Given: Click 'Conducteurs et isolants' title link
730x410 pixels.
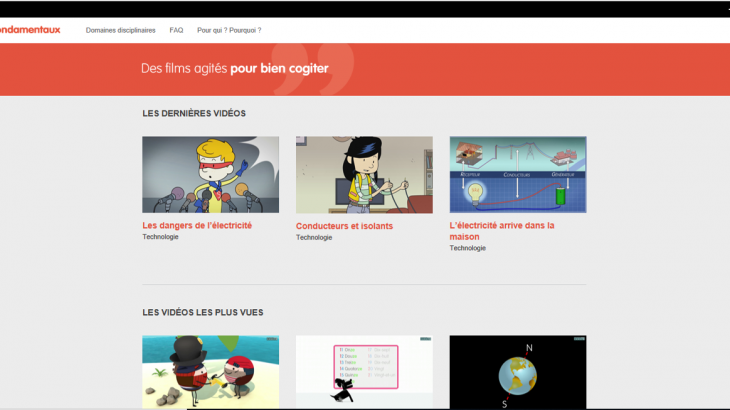Looking at the screenshot, I should coord(344,226).
